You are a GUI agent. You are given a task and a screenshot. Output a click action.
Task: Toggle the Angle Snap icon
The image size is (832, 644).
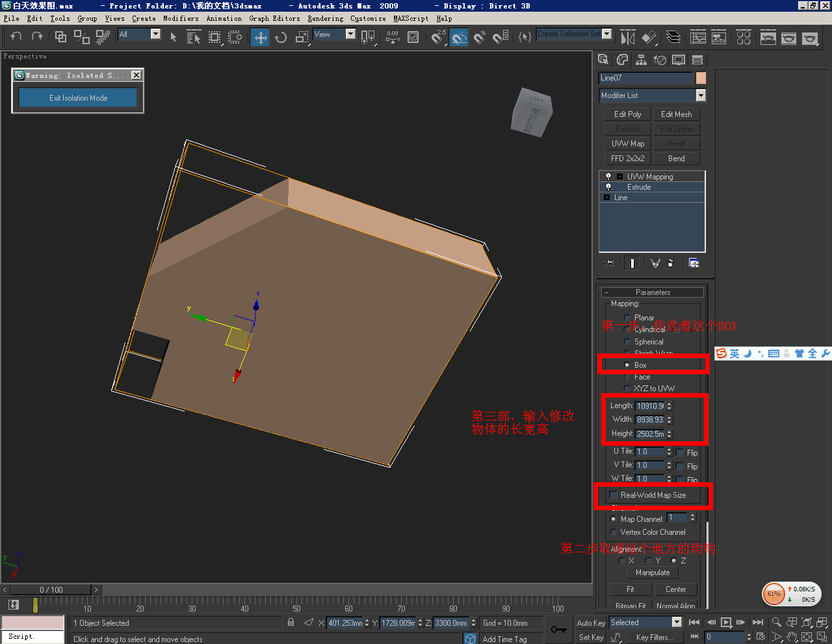(x=459, y=38)
